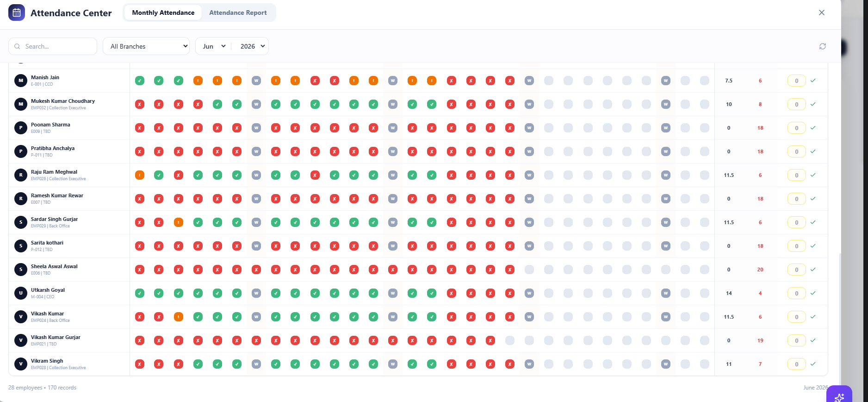Screen dimensions: 868x402
Task: Click the first W week-off mark for Sarita kothari
Action: (x=256, y=246)
